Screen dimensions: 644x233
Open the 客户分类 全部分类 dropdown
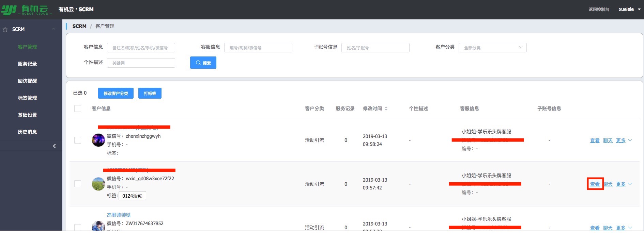click(493, 48)
